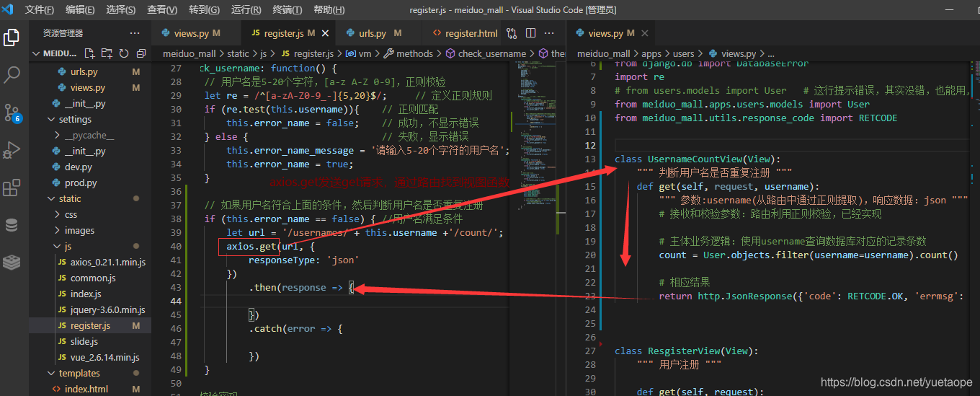Open left editor group more actions
This screenshot has width=980, height=396.
tap(549, 33)
